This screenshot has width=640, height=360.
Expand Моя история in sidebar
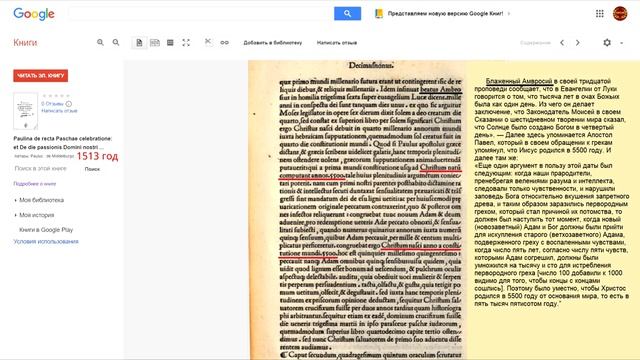tap(37, 215)
